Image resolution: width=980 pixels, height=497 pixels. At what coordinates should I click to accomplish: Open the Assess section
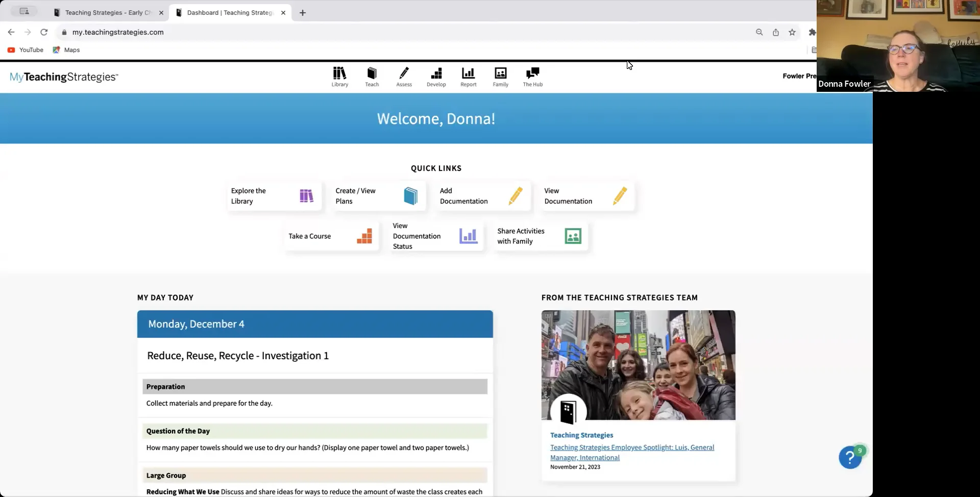[404, 76]
